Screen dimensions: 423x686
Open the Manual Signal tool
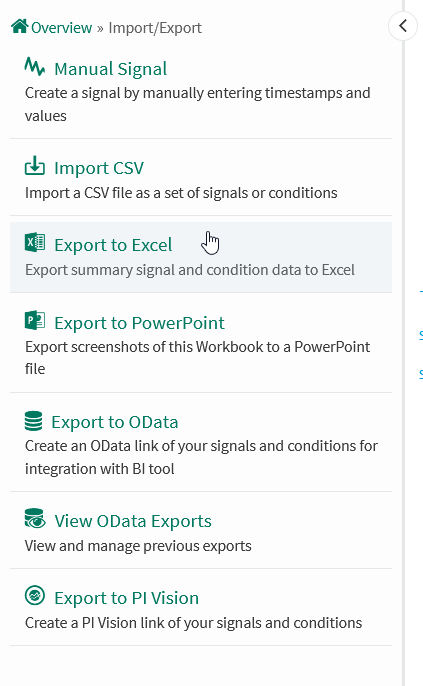coord(111,69)
